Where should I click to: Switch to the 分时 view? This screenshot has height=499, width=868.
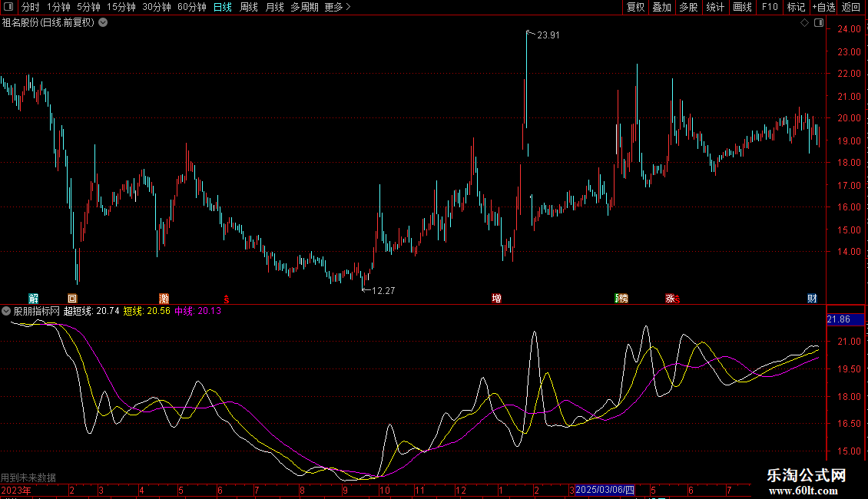[31, 7]
